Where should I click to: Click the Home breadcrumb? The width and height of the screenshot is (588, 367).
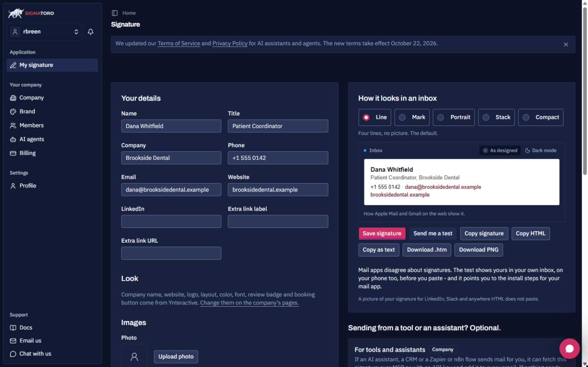(129, 13)
